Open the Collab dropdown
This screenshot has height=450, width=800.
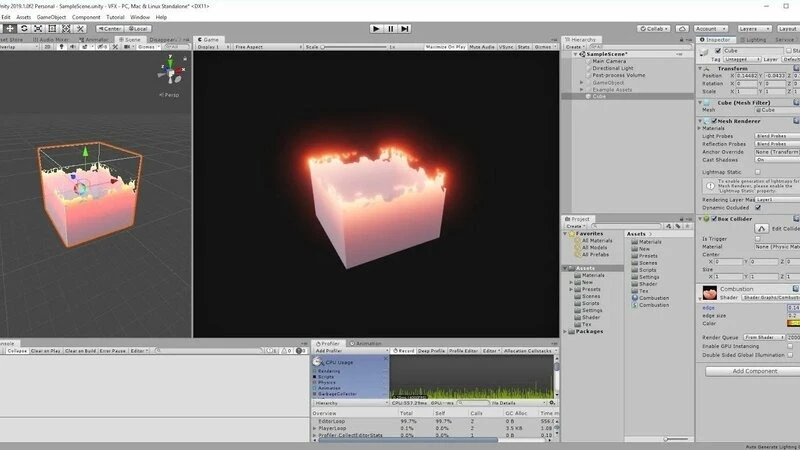(x=650, y=29)
